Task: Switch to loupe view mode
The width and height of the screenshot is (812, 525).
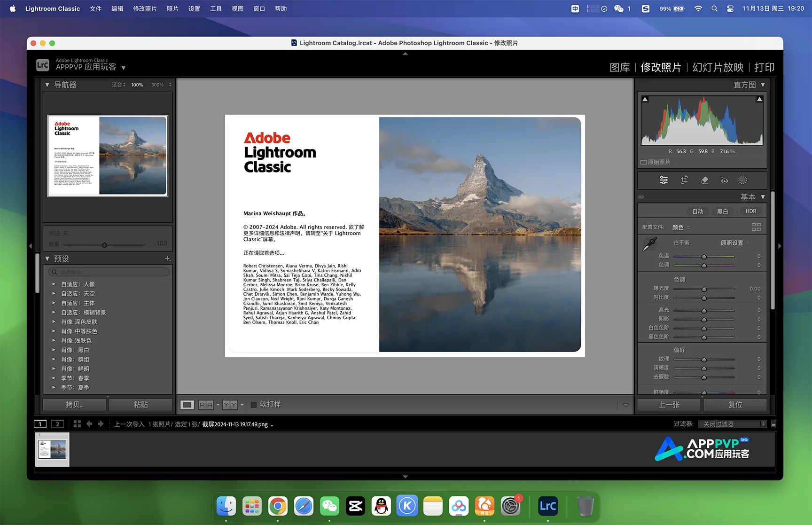Action: [187, 405]
